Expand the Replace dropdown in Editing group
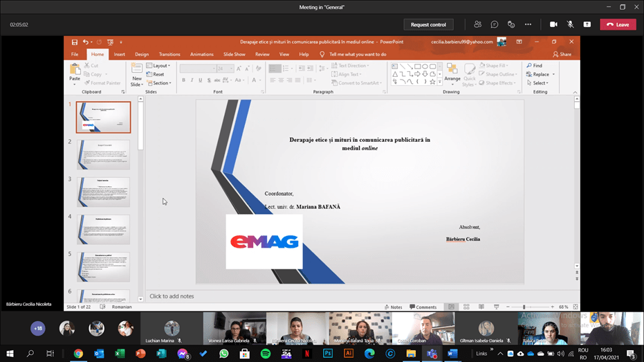This screenshot has width=644, height=362. point(541,74)
